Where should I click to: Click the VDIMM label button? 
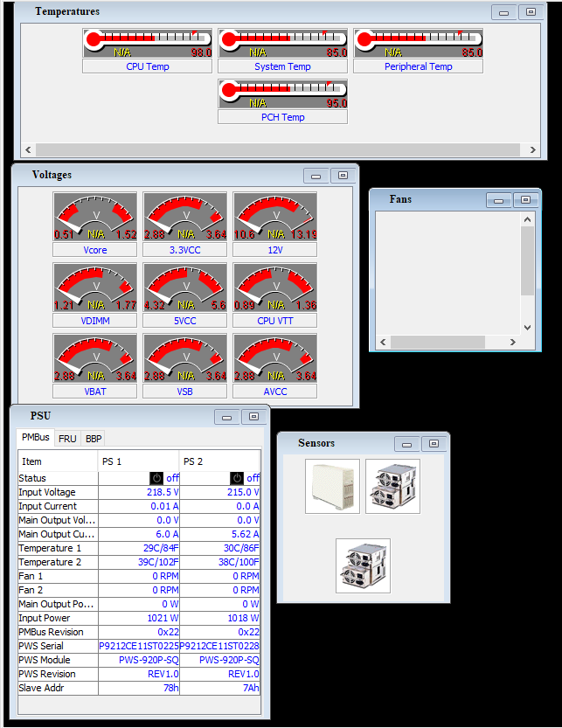point(95,321)
